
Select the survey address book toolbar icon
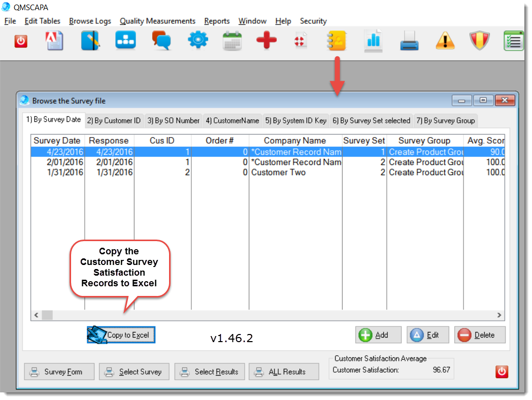click(337, 41)
